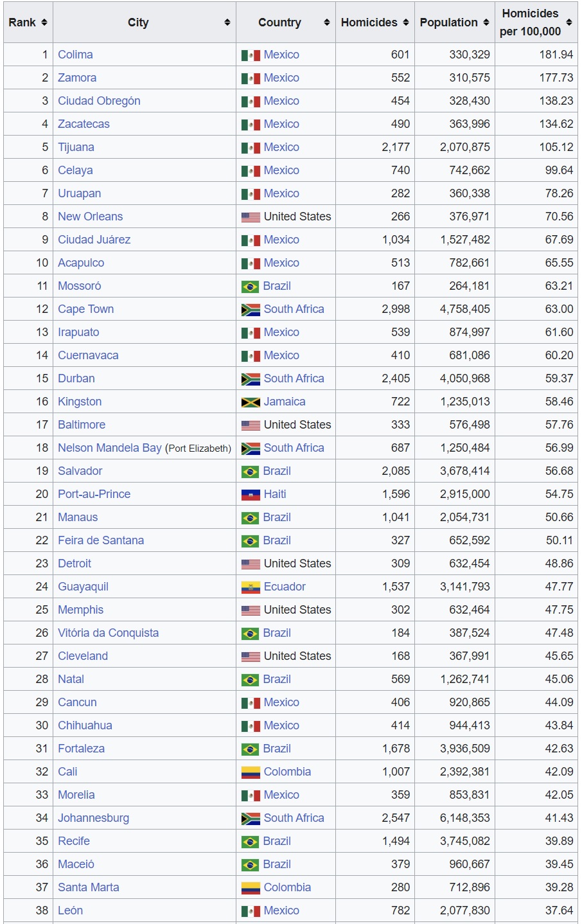Sort table by Population column arrows
The width and height of the screenshot is (582, 924).
[x=486, y=22]
